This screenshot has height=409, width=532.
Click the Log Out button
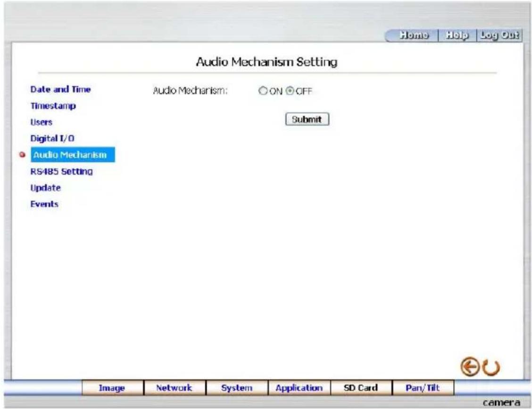499,35
